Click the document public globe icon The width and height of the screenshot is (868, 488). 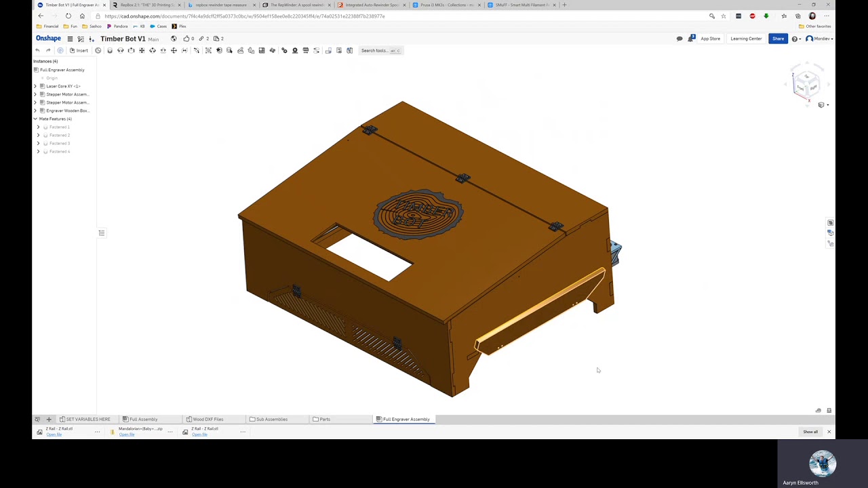tap(174, 39)
